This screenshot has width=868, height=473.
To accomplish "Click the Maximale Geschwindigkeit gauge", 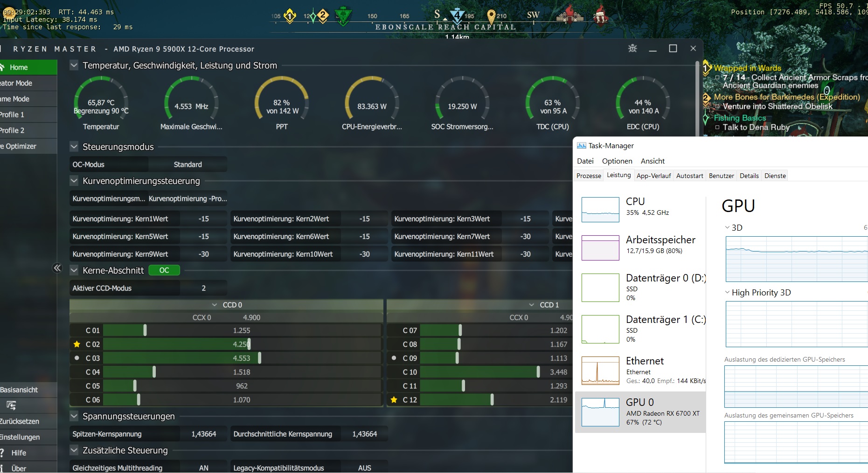I will 191,100.
